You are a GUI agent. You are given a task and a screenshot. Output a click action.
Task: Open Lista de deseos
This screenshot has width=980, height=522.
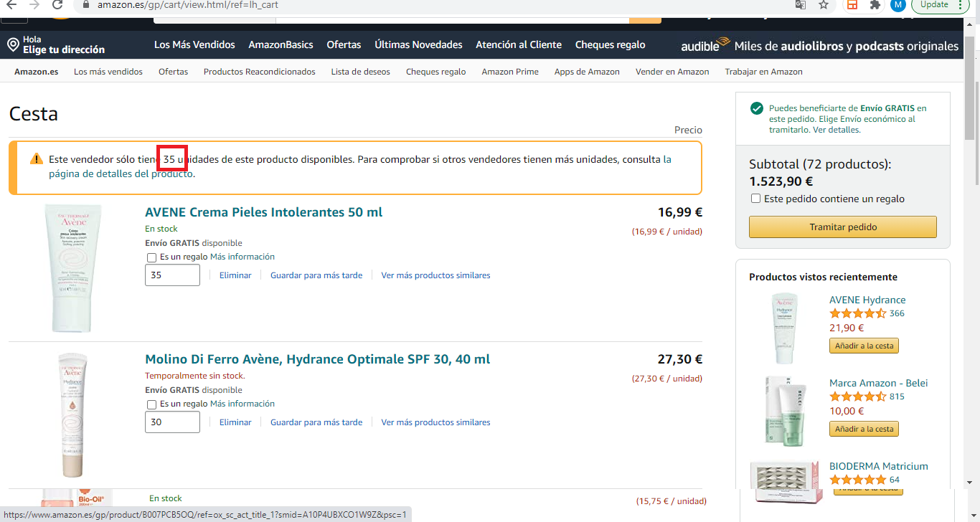point(360,72)
